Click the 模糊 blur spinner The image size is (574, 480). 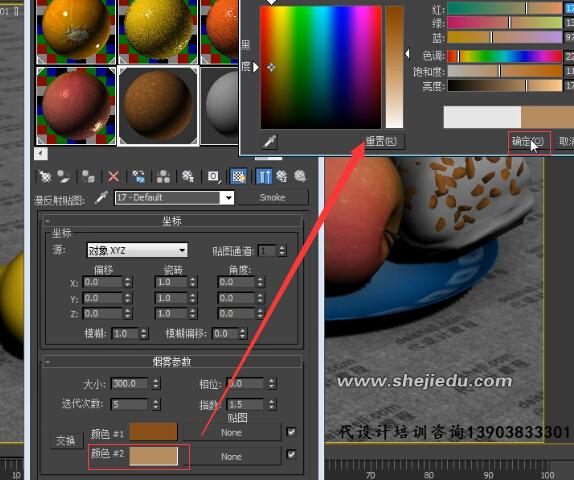[x=144, y=334]
